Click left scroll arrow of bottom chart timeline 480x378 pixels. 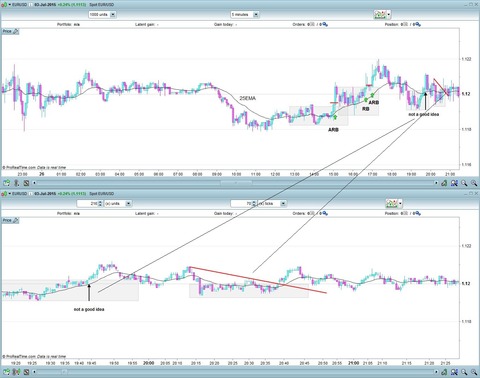click(34, 372)
